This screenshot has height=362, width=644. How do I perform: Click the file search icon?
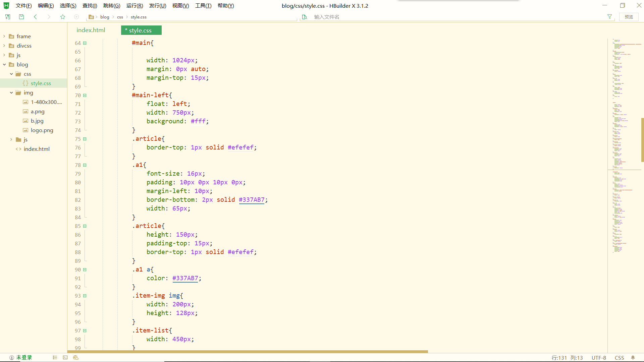pos(305,17)
